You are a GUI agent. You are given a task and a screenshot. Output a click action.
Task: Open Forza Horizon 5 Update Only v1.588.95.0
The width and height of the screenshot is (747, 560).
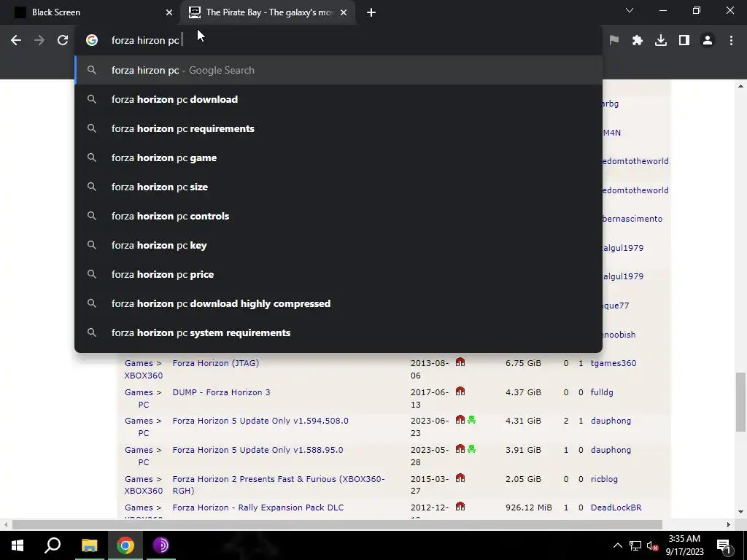[258, 450]
